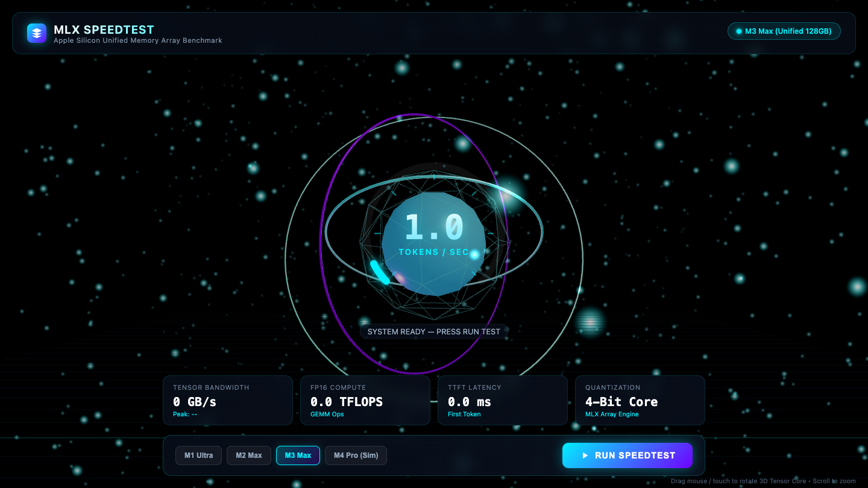The height and width of the screenshot is (488, 868).
Task: Click the FP16 Compute stat card
Action: [365, 401]
